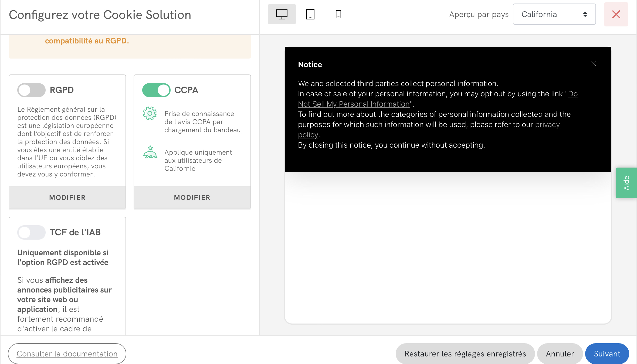Viewport: 637px width, 364px height.
Task: Disable the CCPA toggle
Action: coord(156,90)
